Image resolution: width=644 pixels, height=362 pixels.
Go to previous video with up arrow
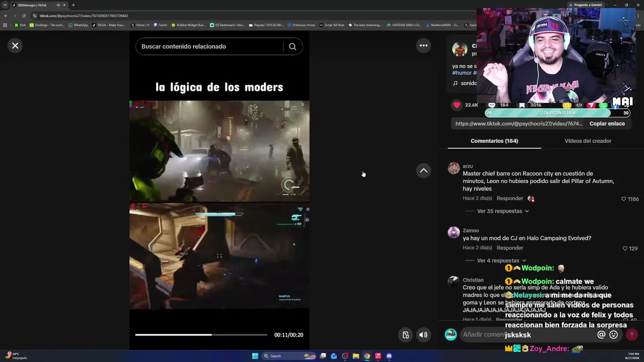pos(424,171)
